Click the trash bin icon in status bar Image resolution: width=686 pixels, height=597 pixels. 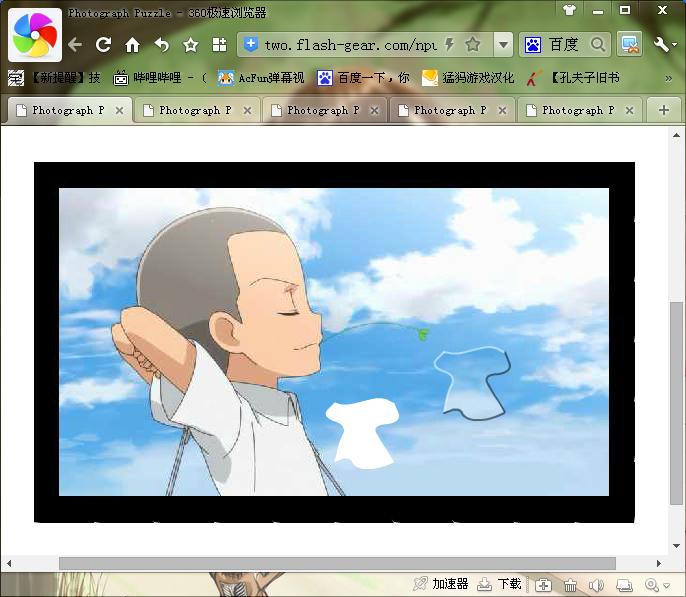click(570, 585)
